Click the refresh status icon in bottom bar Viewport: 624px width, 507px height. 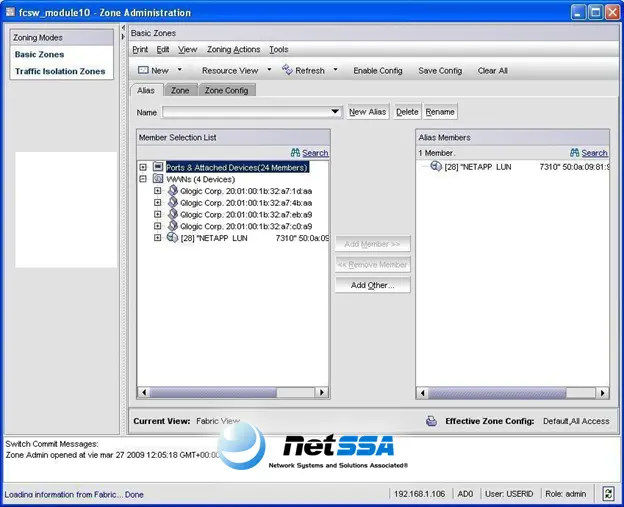[x=608, y=494]
